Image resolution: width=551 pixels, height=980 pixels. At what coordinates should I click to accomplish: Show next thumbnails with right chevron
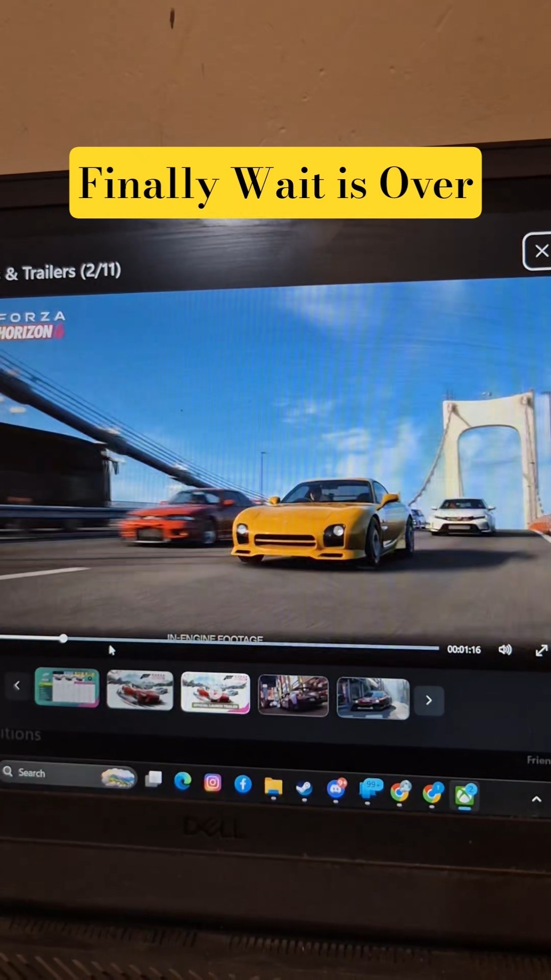tap(429, 700)
